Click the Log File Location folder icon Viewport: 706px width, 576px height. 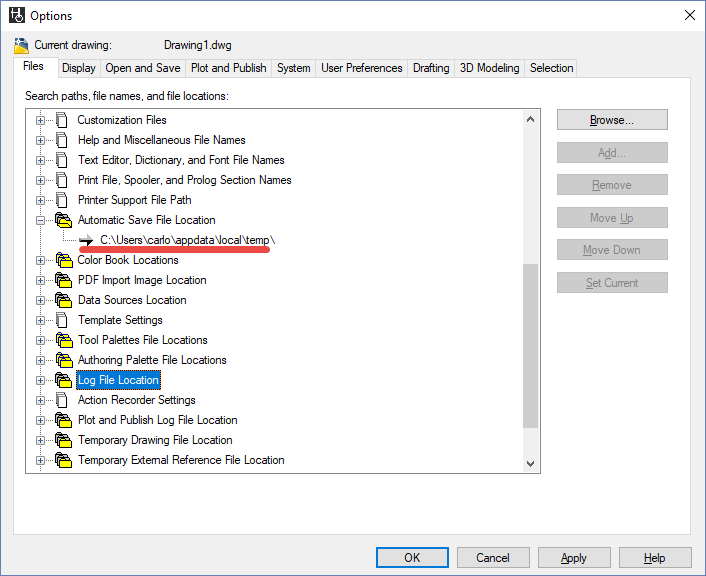pos(63,380)
